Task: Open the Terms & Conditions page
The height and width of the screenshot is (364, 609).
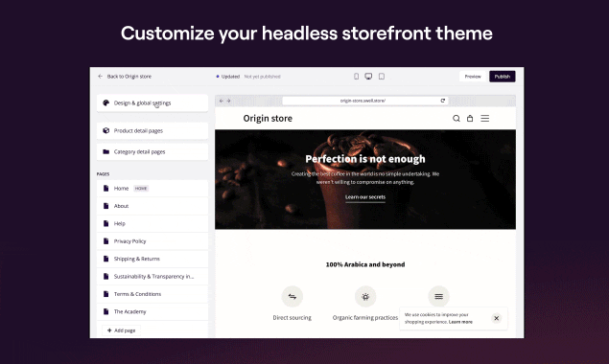Action: [152, 294]
